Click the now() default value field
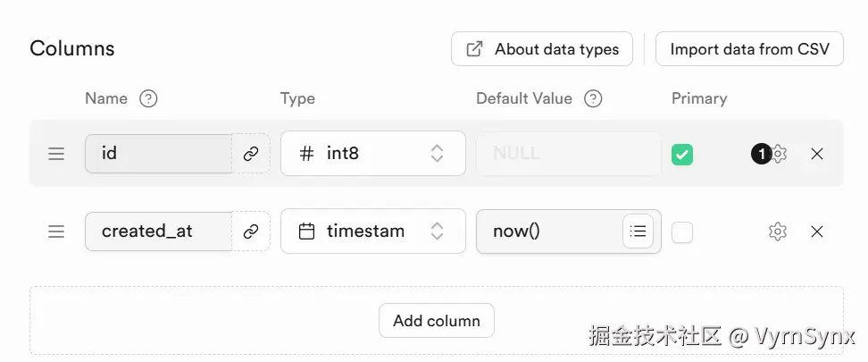868x362 pixels. pyautogui.click(x=547, y=232)
